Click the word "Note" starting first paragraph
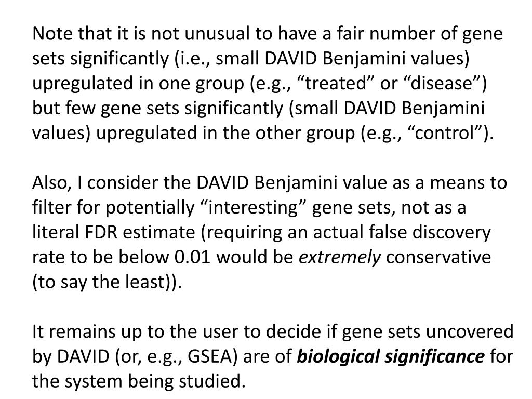This screenshot has height=399, width=532. pyautogui.click(x=52, y=34)
